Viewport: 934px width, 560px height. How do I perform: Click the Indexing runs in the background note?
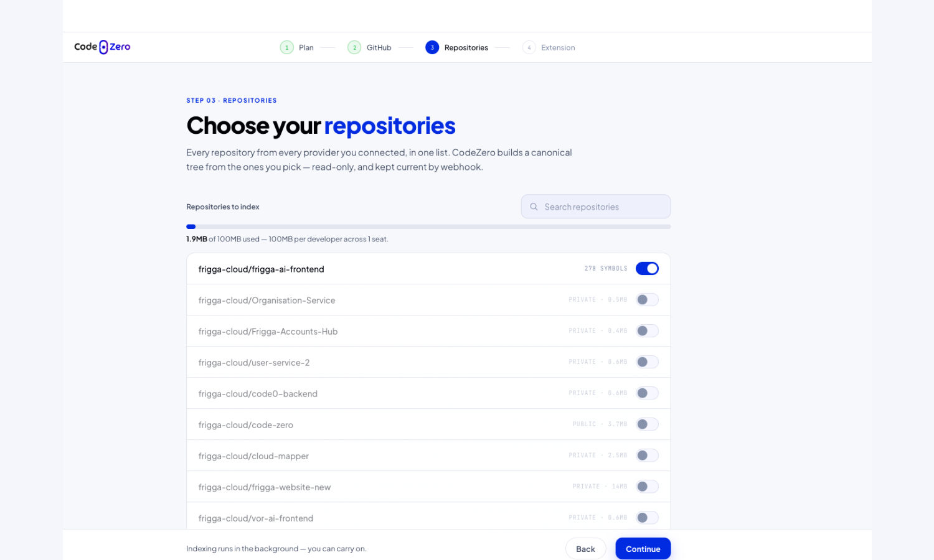click(276, 549)
